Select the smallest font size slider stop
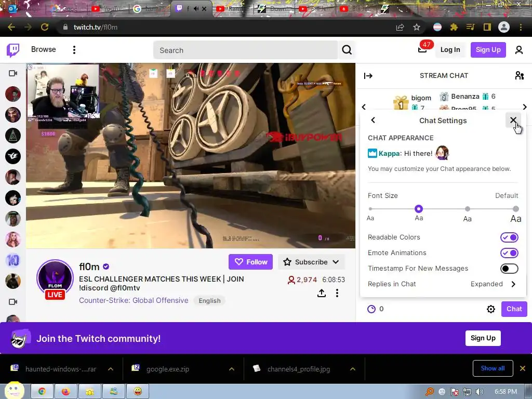Viewport: 532px width, 399px height. (x=370, y=209)
